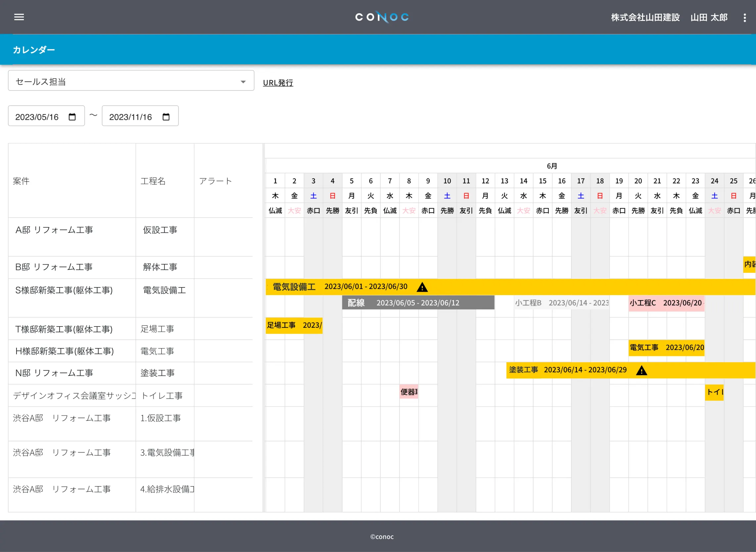The image size is (756, 552).
Task: Click the A邸 リフォーム工事 project row
Action: coord(54,230)
